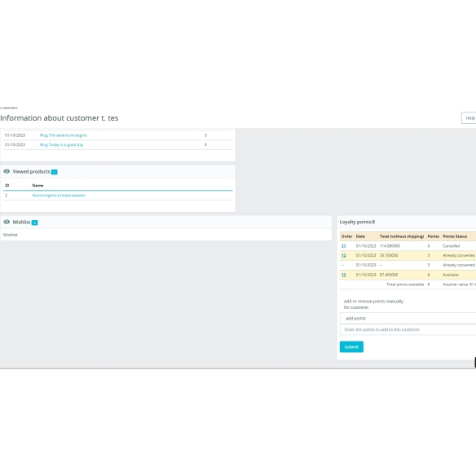Open the add points dropdown
The height and width of the screenshot is (476, 476).
[408, 319]
